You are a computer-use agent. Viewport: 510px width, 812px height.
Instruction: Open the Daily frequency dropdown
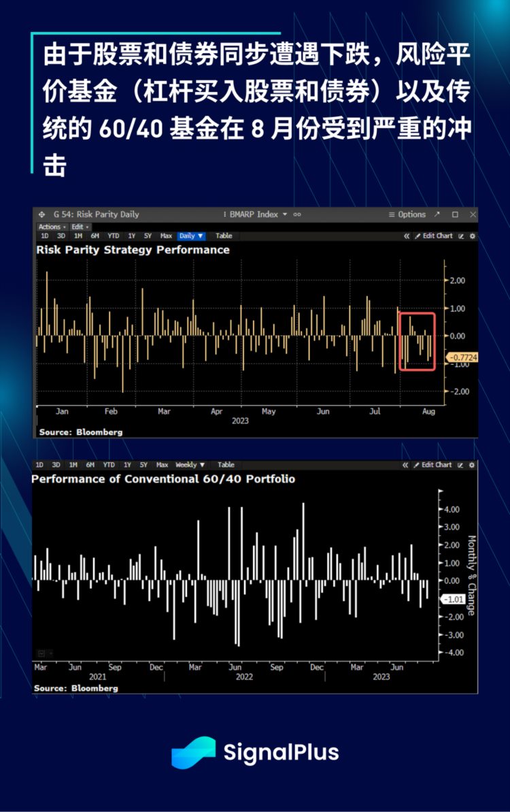click(x=191, y=236)
